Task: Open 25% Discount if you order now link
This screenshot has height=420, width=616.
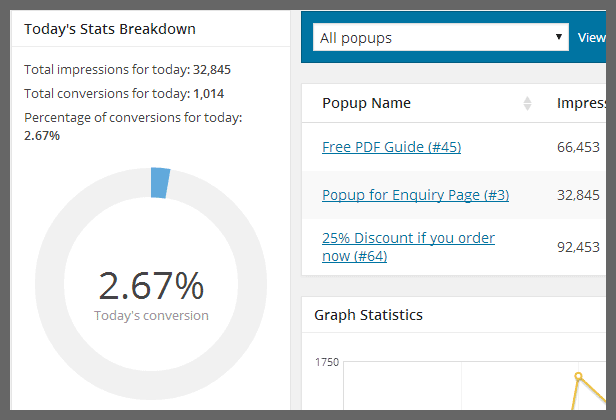Action: (408, 247)
